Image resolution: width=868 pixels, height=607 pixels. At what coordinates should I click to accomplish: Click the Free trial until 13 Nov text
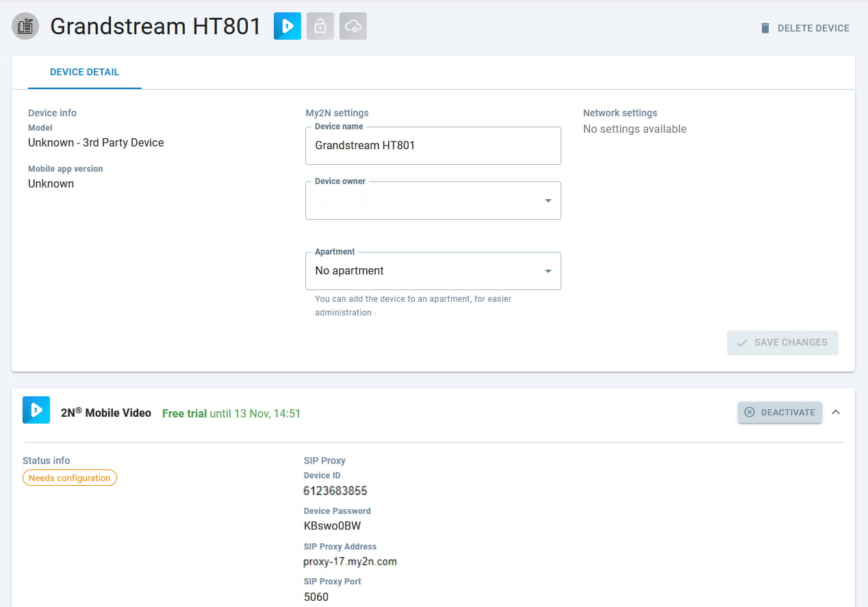[x=231, y=413]
